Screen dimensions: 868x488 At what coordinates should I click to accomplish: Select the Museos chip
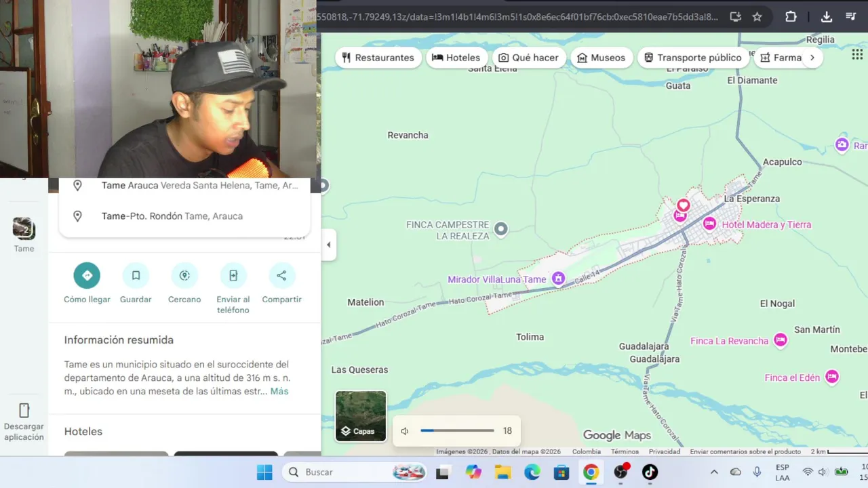coord(601,58)
